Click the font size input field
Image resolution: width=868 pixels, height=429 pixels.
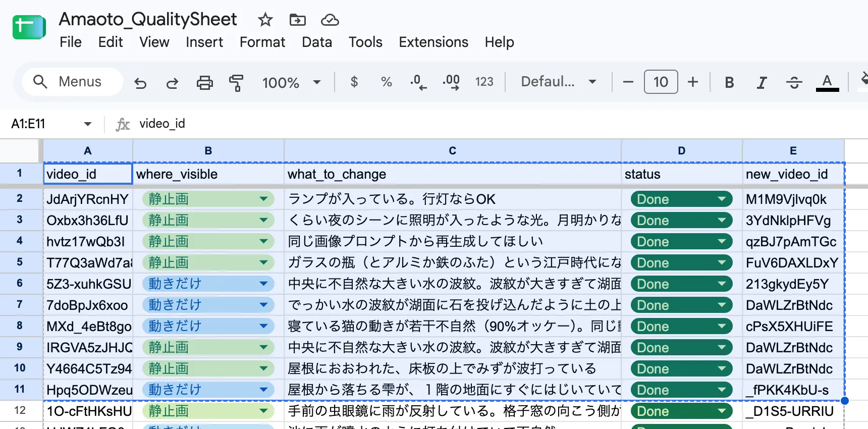tap(661, 82)
